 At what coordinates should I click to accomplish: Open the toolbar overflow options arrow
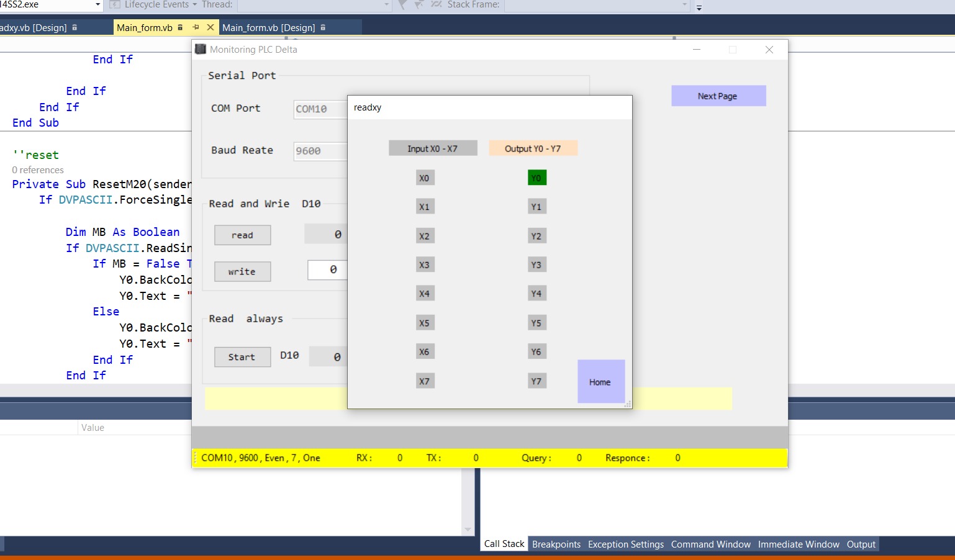tap(699, 8)
